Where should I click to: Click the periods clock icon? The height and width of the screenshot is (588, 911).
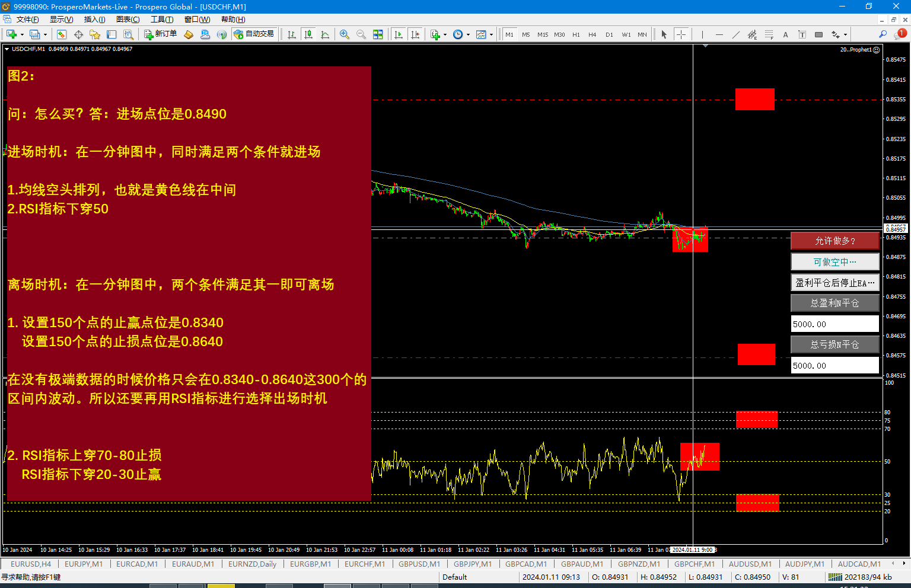click(458, 34)
